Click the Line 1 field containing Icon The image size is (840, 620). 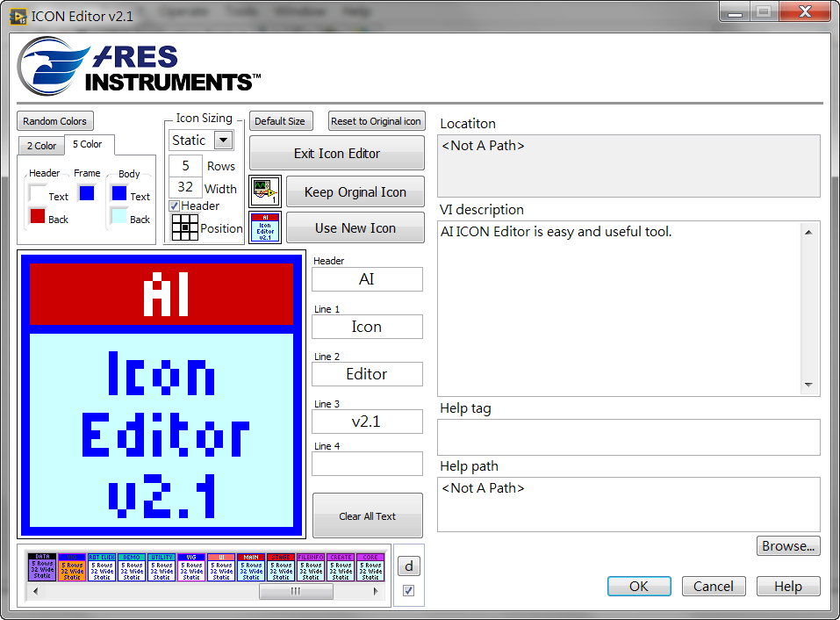[x=367, y=327]
